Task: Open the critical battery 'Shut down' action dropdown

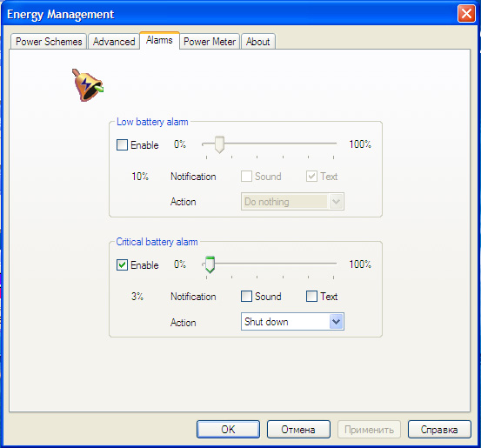Action: pyautogui.click(x=292, y=322)
